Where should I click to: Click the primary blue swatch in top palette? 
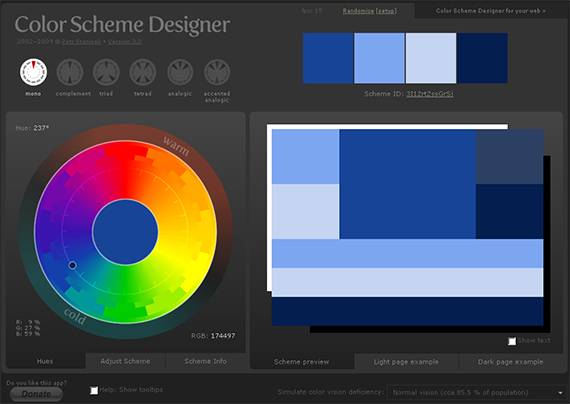pos(328,58)
